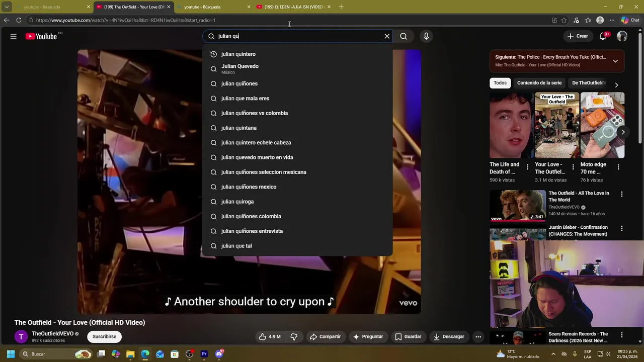Choose suggestion julian que mala eres
The image size is (644, 362).
[297, 99]
